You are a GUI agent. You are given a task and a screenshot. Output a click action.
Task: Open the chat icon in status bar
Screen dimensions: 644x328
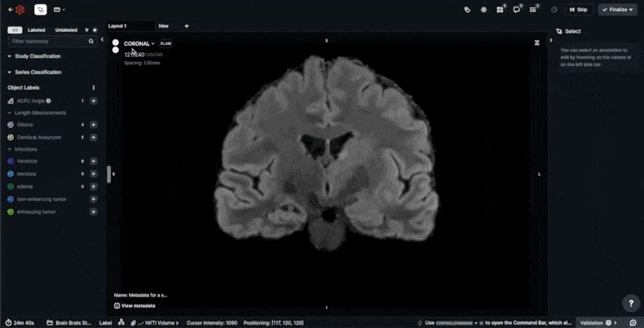pos(633,322)
